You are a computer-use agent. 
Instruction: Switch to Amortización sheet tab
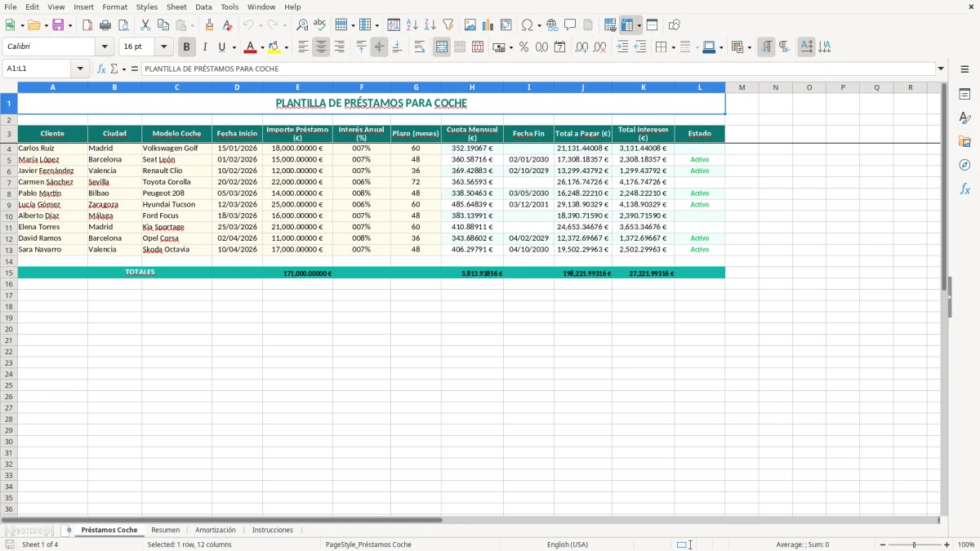216,530
